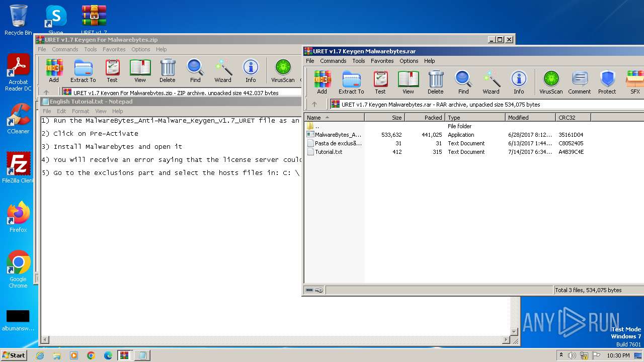
Task: Open Windows Explorer from the taskbar
Action: (57, 355)
